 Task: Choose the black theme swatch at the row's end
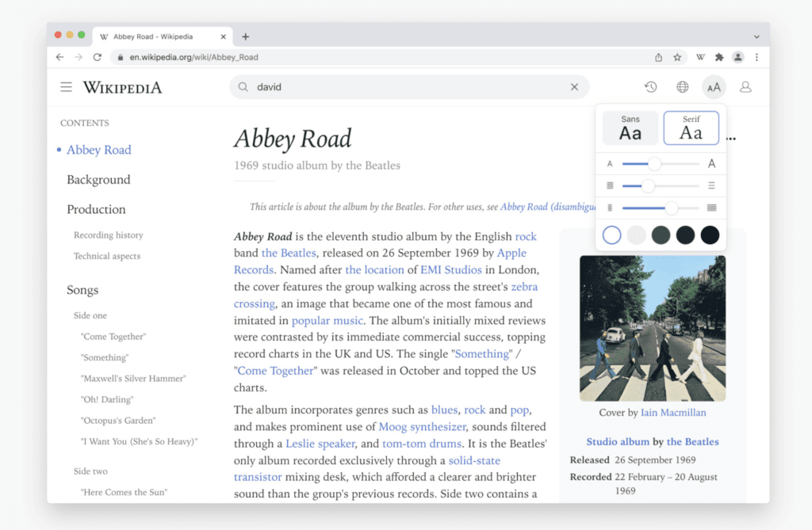(710, 235)
